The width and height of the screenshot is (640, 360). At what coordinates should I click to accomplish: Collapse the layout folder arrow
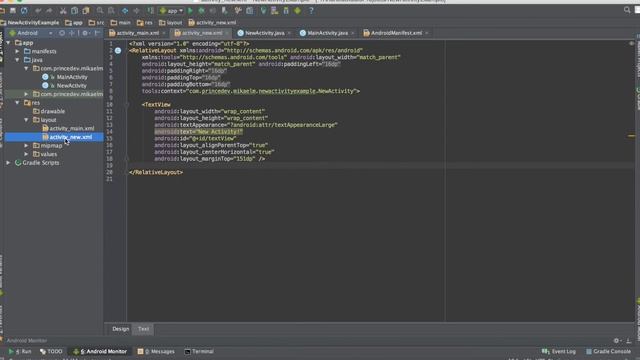27,120
